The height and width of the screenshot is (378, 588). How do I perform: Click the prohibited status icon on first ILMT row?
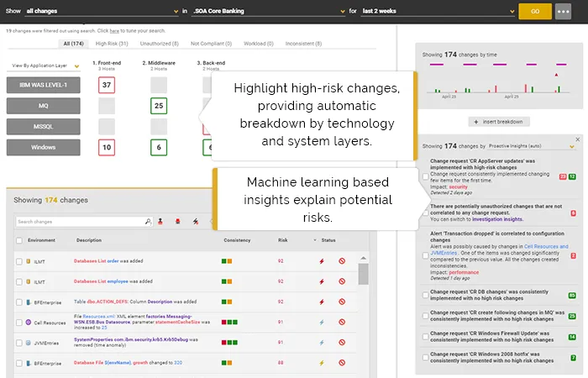coord(343,261)
